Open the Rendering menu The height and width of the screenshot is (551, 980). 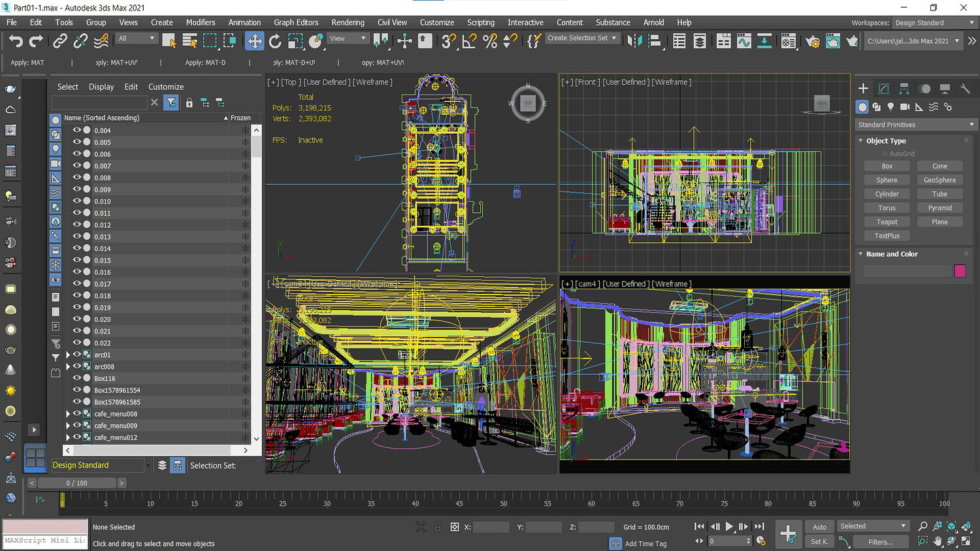coord(348,22)
